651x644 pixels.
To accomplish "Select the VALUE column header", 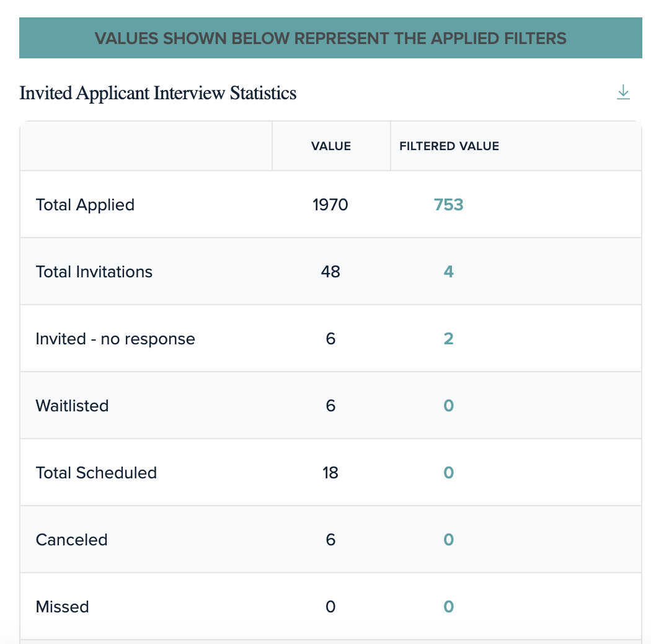I will tap(331, 146).
